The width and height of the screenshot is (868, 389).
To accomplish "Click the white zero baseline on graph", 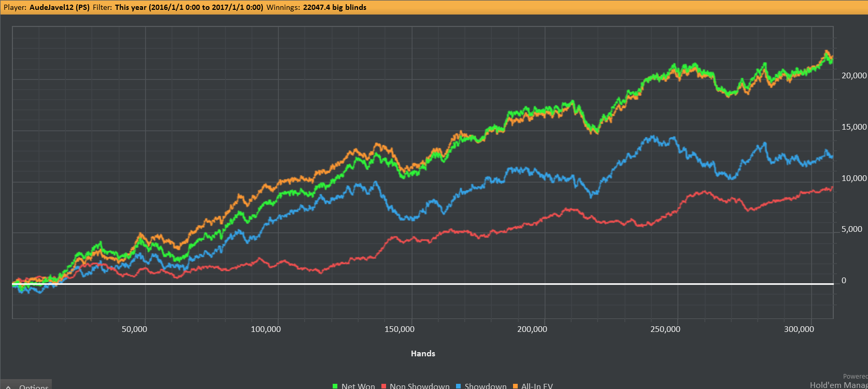I will (x=422, y=284).
